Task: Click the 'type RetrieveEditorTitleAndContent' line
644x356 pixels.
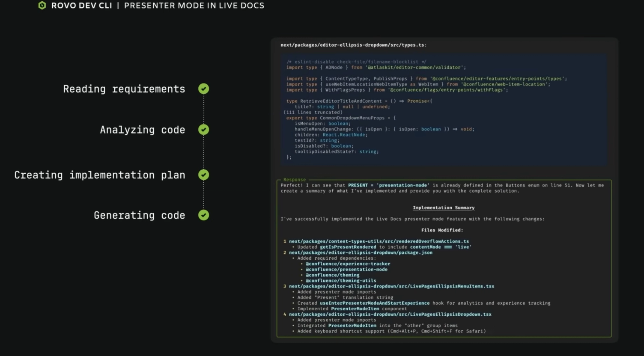Action: (359, 101)
